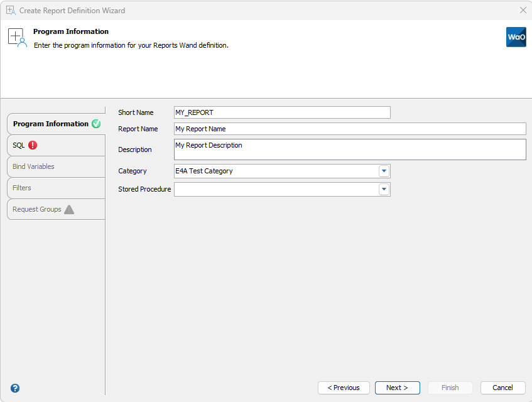The height and width of the screenshot is (402, 532).
Task: Click inside the Short Name field
Action: 281,112
